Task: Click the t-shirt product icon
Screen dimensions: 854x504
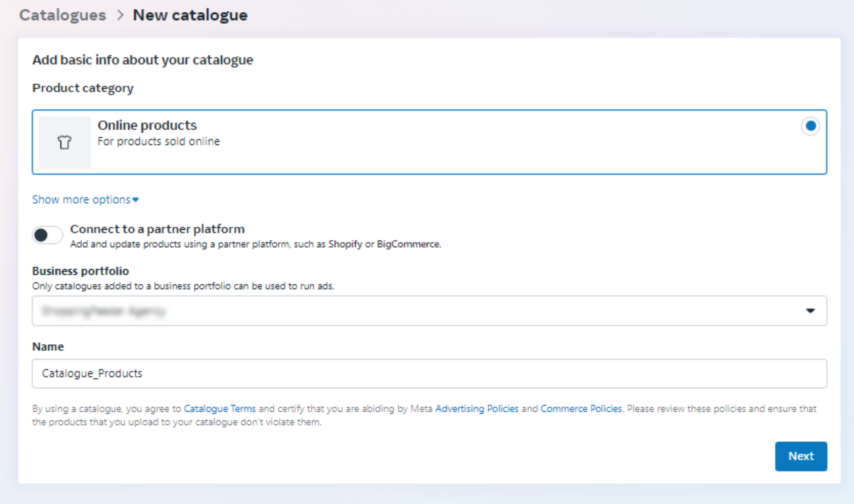Action: click(x=64, y=142)
